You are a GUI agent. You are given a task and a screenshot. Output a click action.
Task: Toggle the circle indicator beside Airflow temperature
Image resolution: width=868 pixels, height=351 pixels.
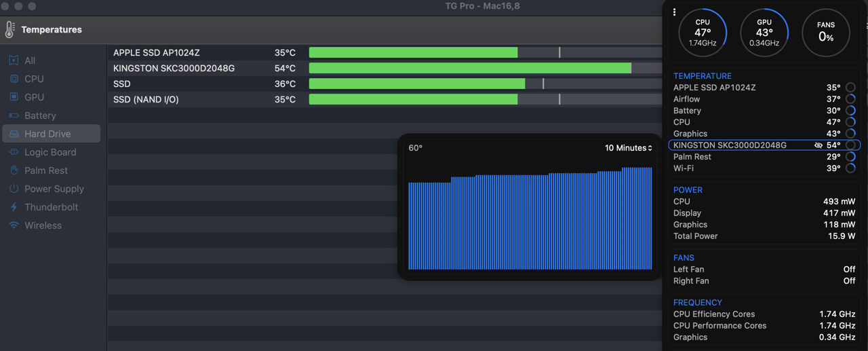tap(850, 99)
